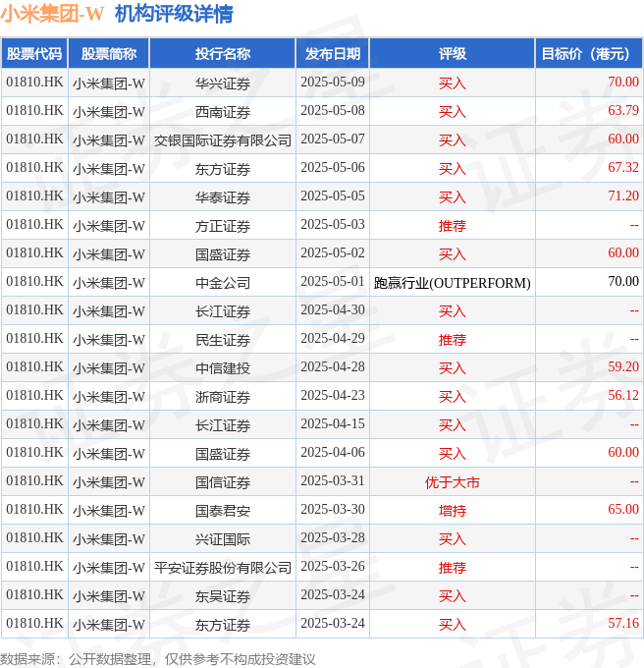
Task: Select the 中信建投 cell
Action: [x=223, y=368]
